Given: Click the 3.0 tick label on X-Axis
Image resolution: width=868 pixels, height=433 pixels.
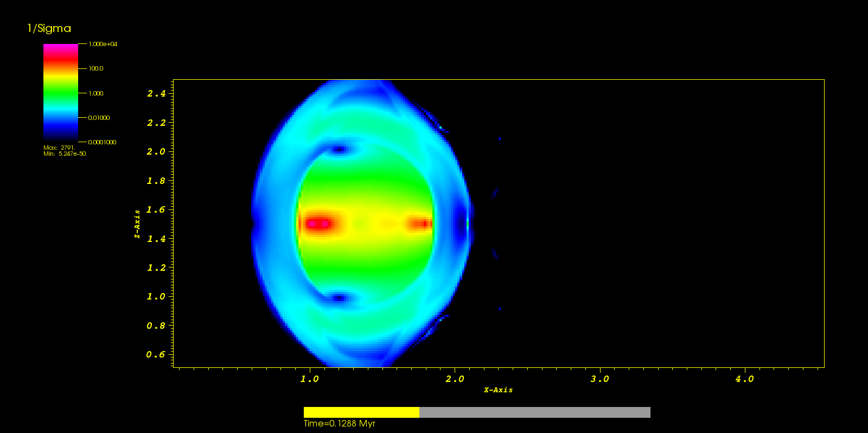Looking at the screenshot, I should tap(599, 379).
